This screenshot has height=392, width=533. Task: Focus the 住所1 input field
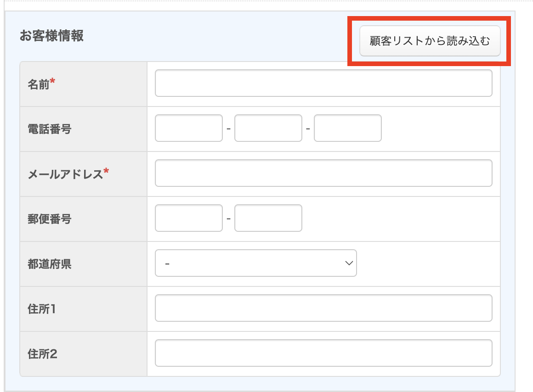323,308
